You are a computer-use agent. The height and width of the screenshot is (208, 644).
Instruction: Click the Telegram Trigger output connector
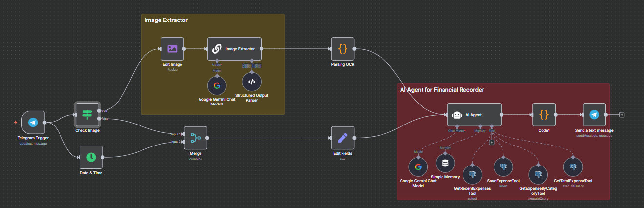(45, 123)
